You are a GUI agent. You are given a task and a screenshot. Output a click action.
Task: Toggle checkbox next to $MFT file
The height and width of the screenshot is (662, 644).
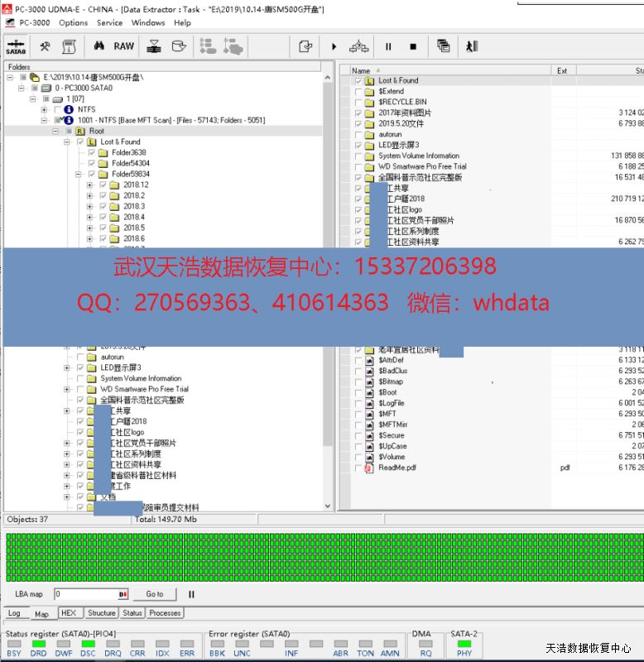(358, 414)
